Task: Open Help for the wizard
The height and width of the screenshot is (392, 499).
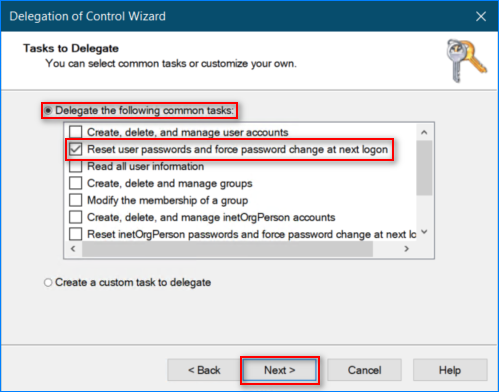Action: [450, 370]
